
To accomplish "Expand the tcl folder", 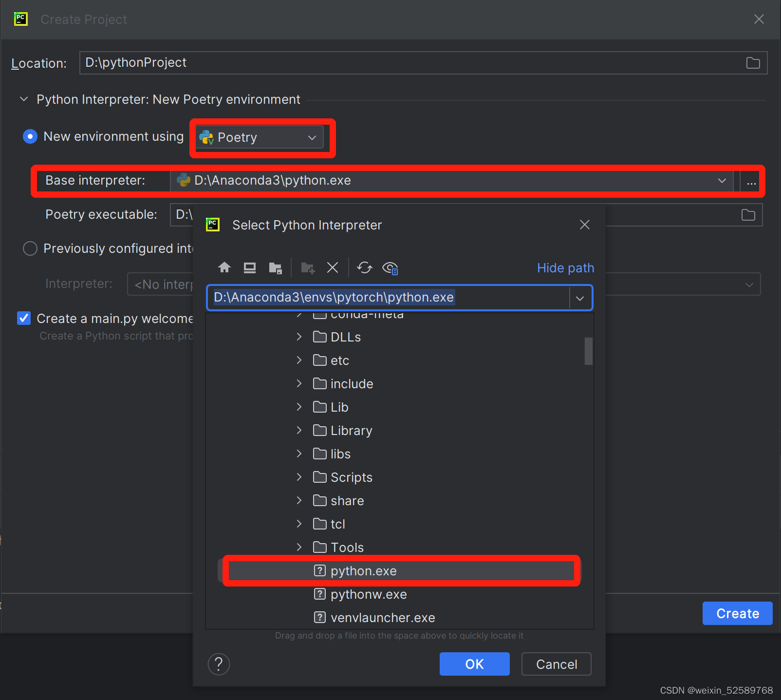I will click(x=299, y=524).
